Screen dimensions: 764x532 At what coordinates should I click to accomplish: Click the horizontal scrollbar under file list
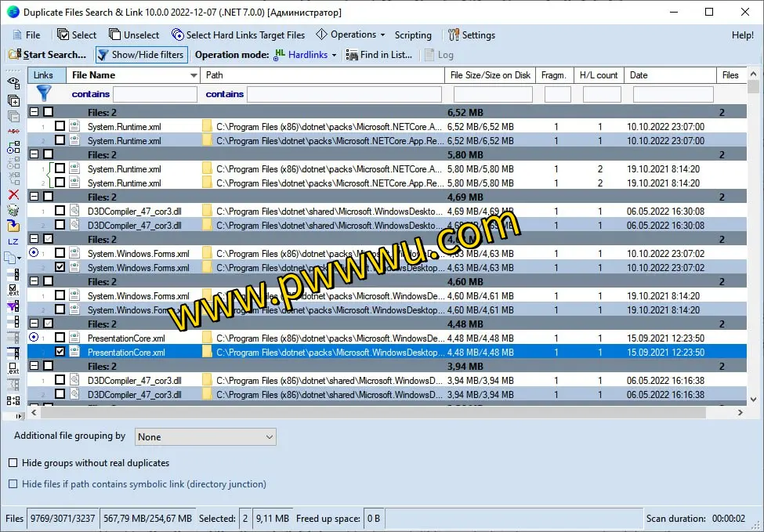click(x=384, y=412)
